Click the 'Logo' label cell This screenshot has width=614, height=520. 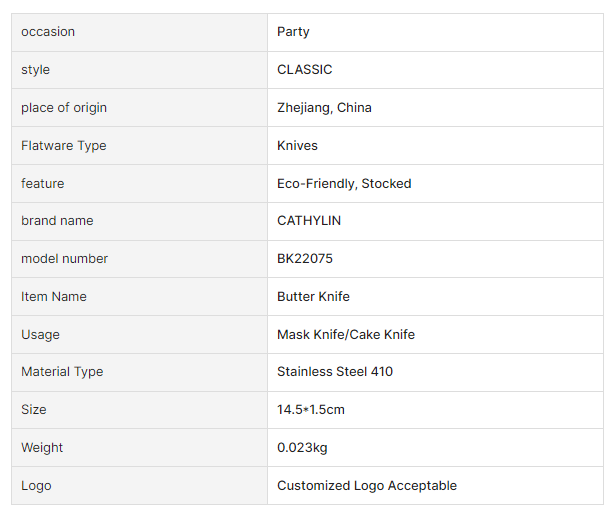point(36,486)
